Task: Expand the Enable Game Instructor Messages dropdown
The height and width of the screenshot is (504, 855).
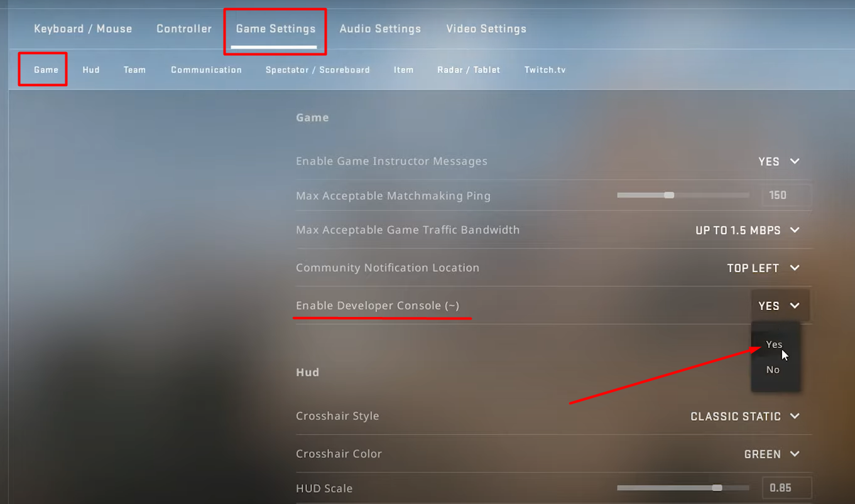Action: click(779, 161)
